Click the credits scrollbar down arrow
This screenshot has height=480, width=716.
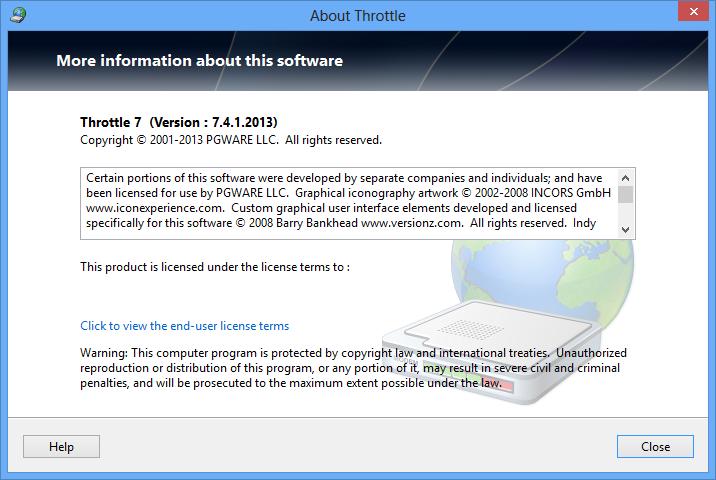click(x=626, y=230)
